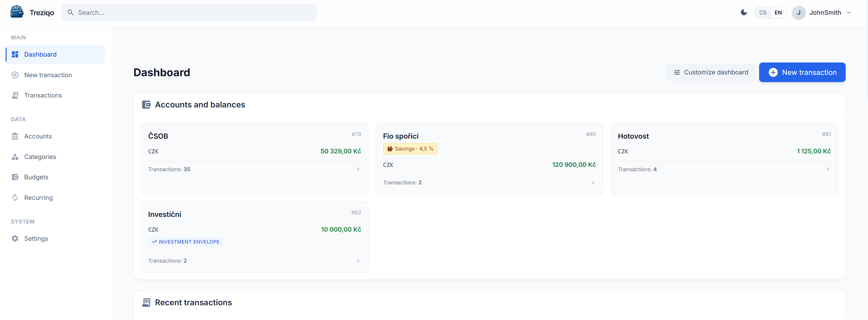Expand Hotovost account via its chevron arrow
The width and height of the screenshot is (868, 320).
tap(828, 169)
